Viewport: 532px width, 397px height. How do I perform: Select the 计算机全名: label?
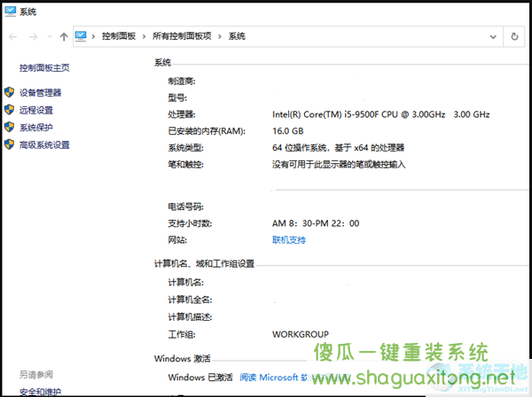pos(190,300)
